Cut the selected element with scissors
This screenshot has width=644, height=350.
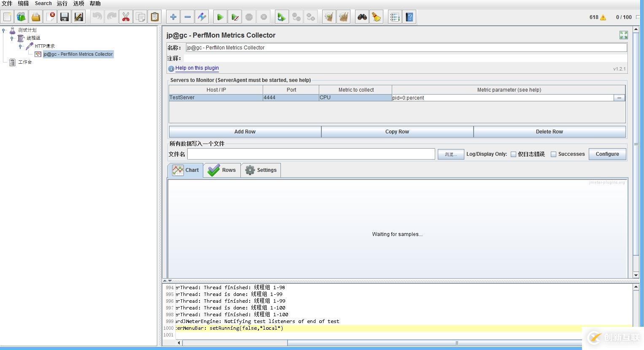(126, 17)
